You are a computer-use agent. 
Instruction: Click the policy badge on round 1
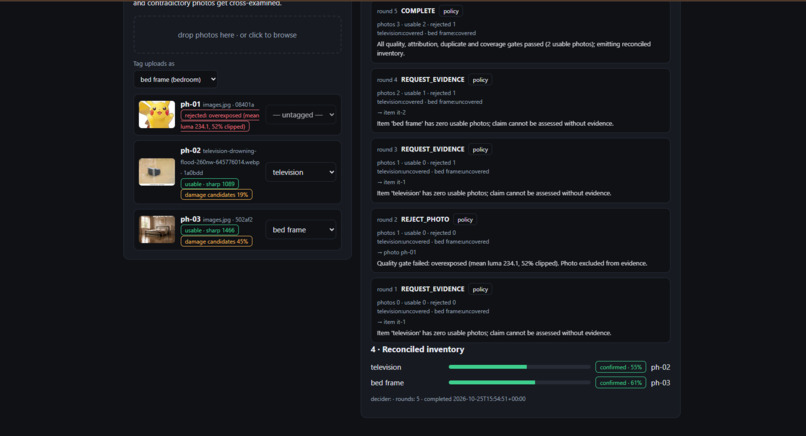point(480,289)
